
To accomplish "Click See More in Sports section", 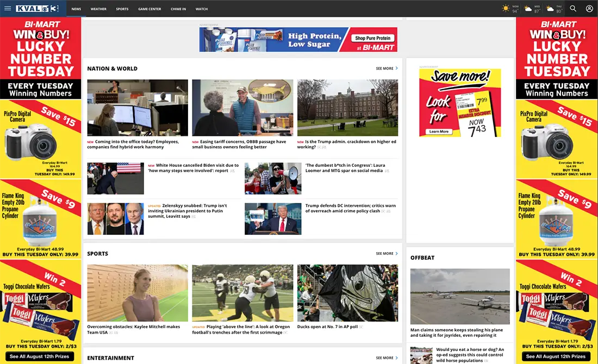I will pos(384,254).
